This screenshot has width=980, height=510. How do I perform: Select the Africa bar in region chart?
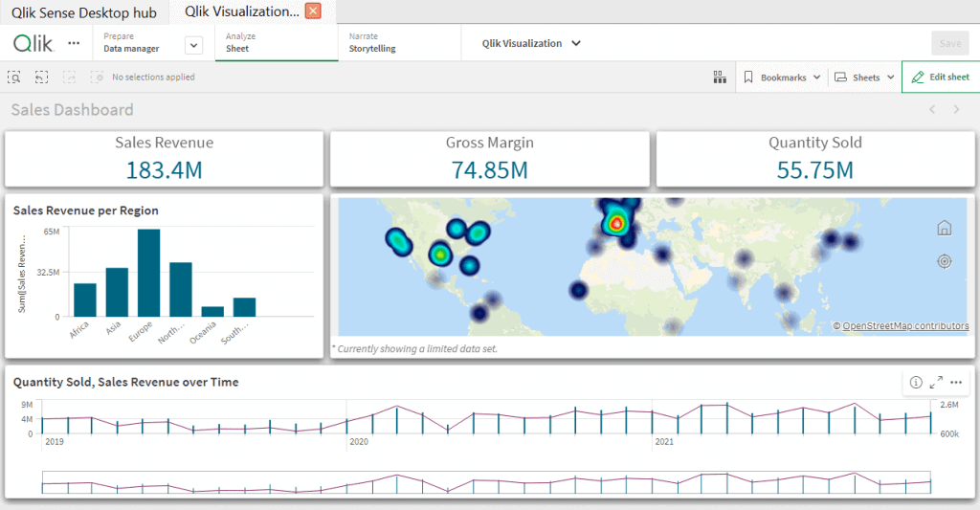click(x=85, y=300)
